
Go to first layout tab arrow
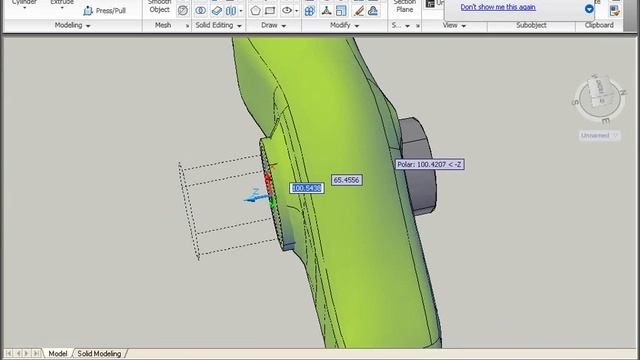coord(9,353)
